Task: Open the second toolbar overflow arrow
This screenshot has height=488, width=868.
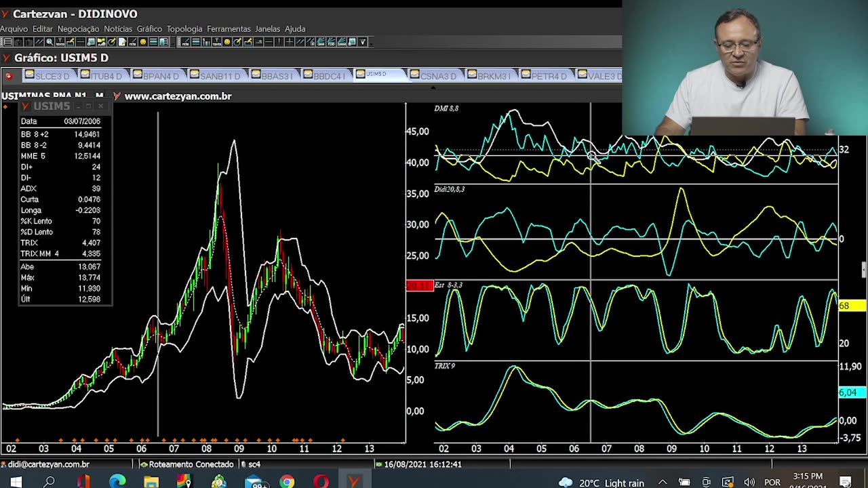Action: click(372, 42)
